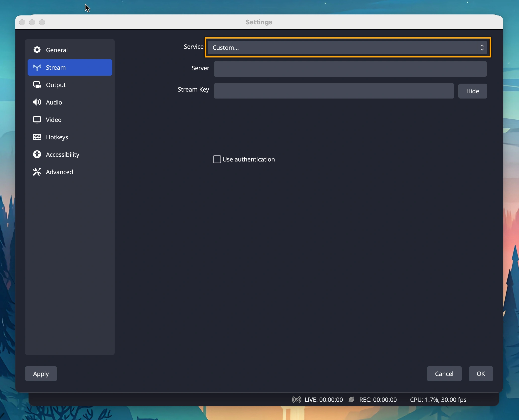Click the Audio speaker icon
519x420 pixels.
click(x=37, y=102)
